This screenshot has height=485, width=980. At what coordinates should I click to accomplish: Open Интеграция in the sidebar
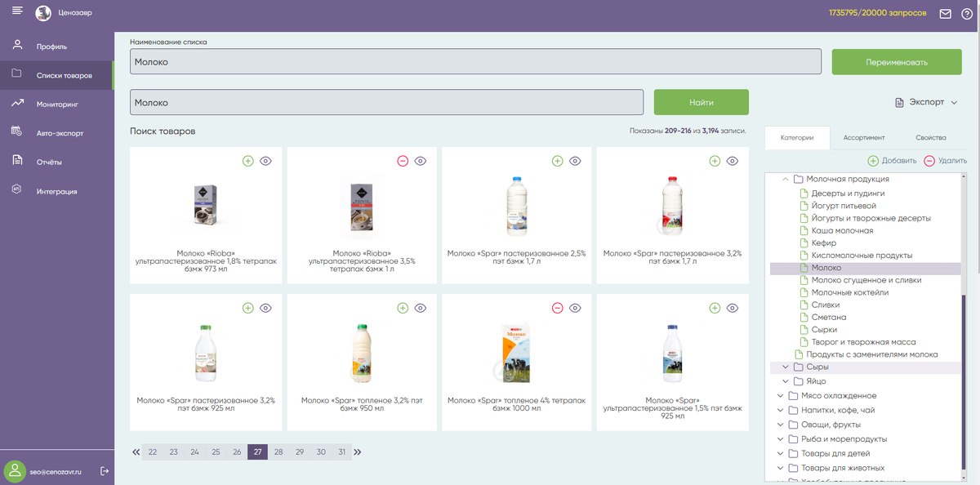[57, 191]
